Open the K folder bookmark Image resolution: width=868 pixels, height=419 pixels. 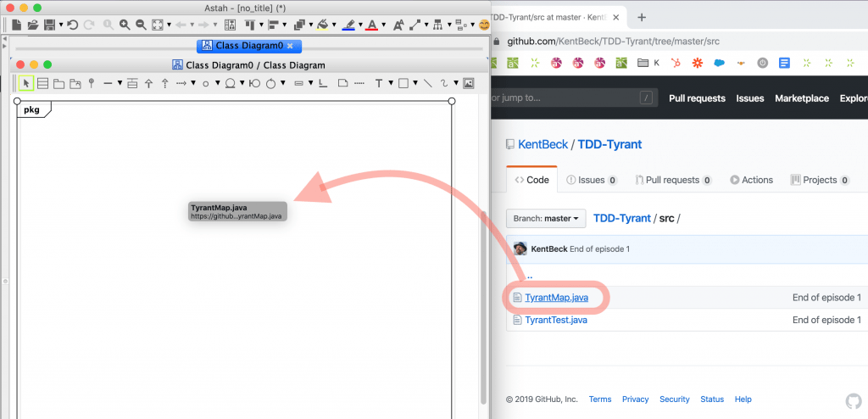click(648, 63)
